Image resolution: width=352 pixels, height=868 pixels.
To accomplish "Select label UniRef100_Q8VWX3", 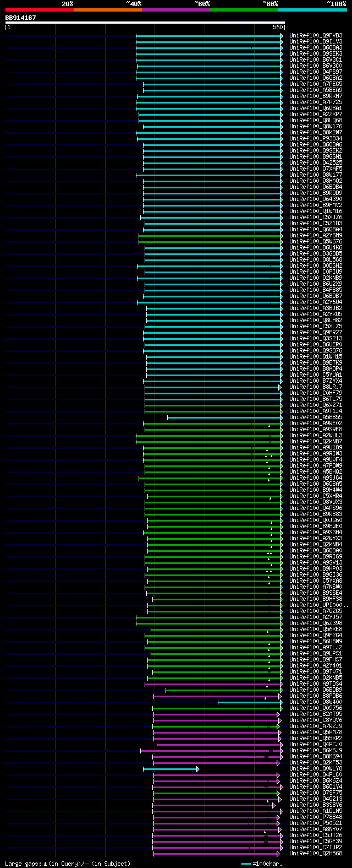I will [316, 502].
